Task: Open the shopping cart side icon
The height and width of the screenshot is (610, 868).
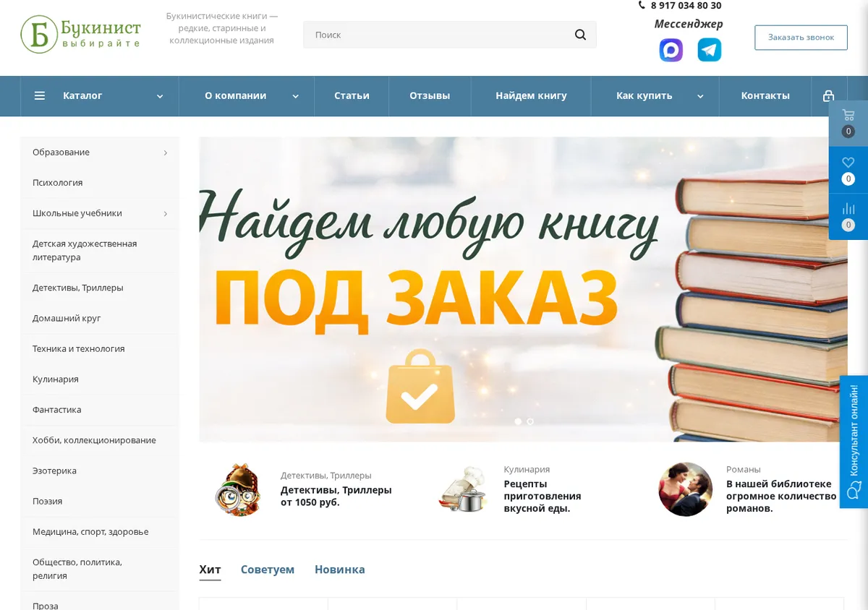Action: 848,116
